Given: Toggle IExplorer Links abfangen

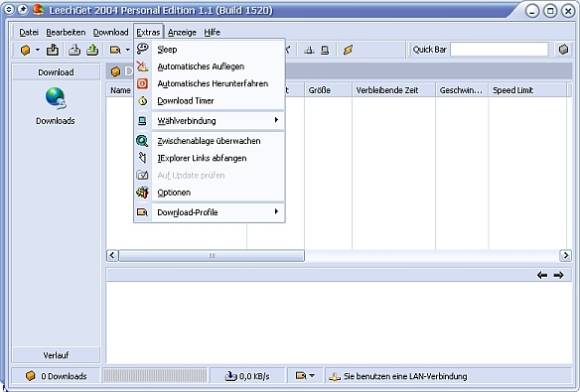Looking at the screenshot, I should point(209,158).
